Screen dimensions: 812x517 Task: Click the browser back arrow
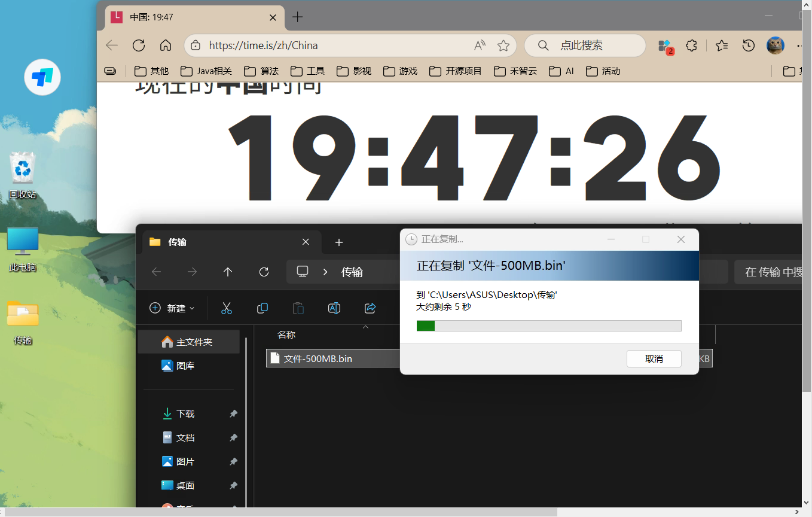click(x=112, y=45)
